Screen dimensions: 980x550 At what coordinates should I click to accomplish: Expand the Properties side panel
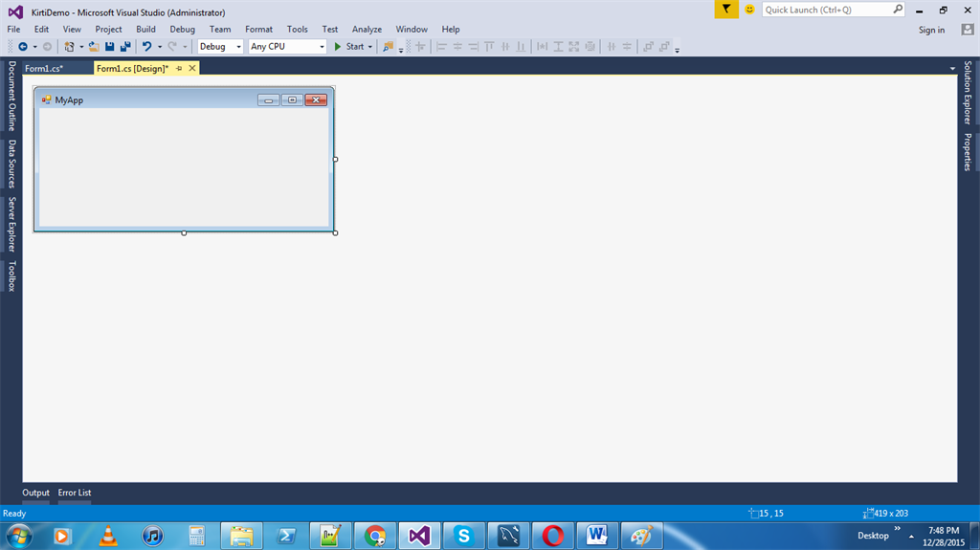[968, 152]
